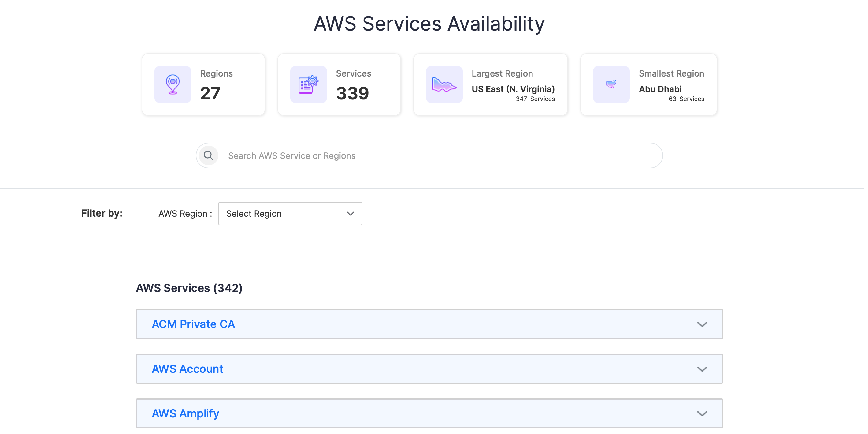Click the purple icon tile beside Abu Dhabi
The width and height of the screenshot is (868, 434).
click(611, 84)
